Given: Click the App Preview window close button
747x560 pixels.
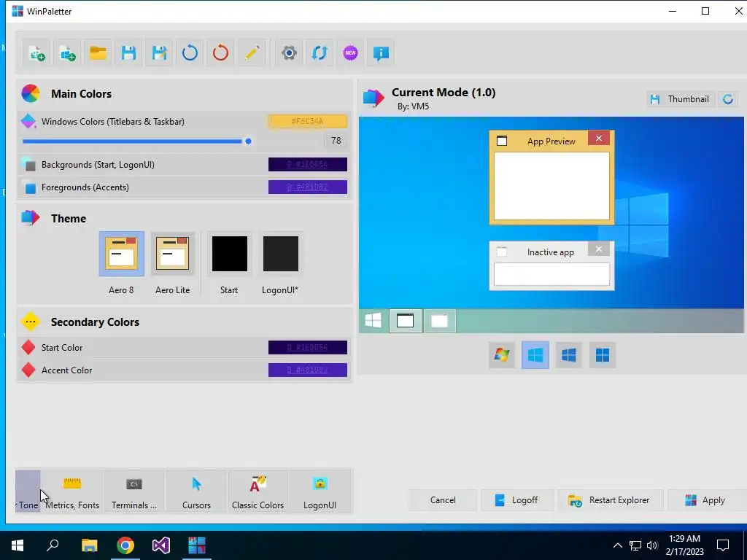Looking at the screenshot, I should 599,138.
